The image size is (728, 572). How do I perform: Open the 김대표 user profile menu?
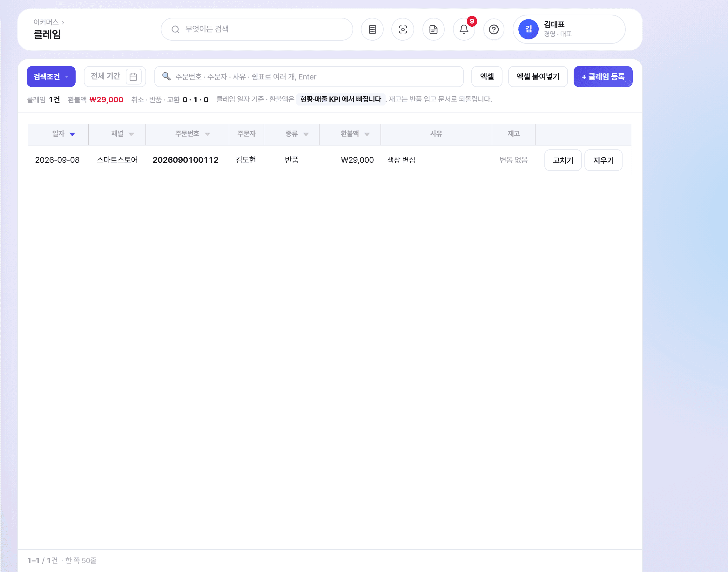(x=569, y=29)
